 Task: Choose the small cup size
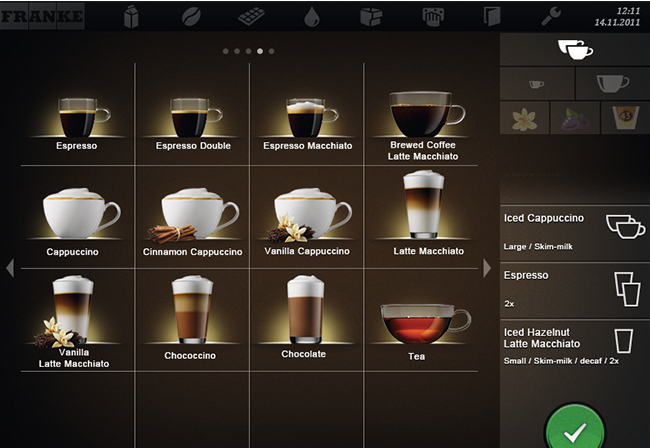[x=537, y=84]
